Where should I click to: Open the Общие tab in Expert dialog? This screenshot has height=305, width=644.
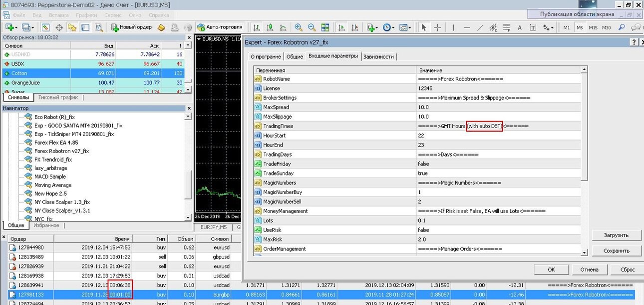(x=295, y=56)
